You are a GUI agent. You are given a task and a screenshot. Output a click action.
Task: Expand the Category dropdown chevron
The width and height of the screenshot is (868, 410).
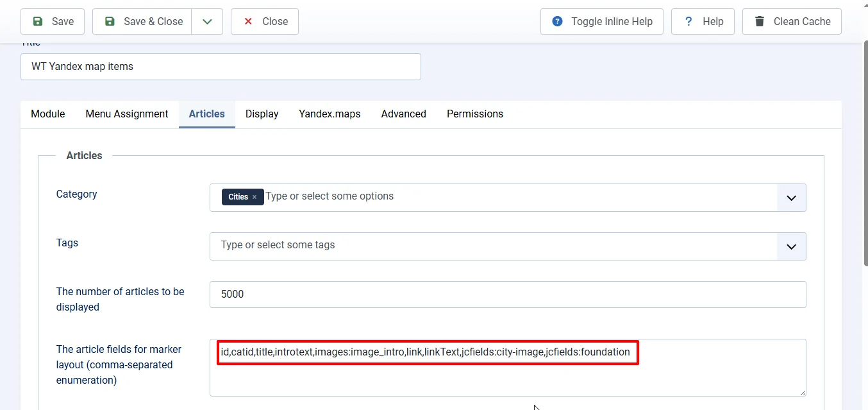tap(792, 198)
